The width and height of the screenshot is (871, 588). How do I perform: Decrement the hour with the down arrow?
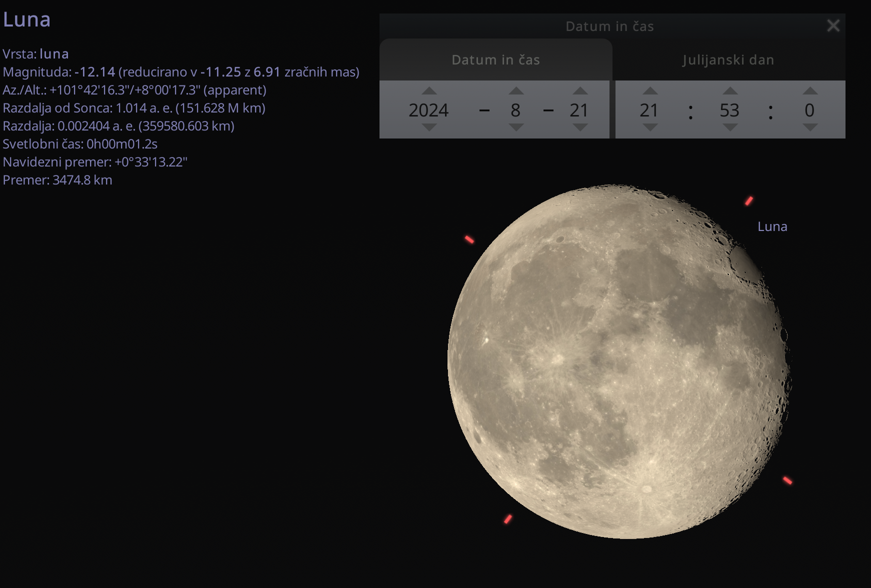[x=649, y=127]
